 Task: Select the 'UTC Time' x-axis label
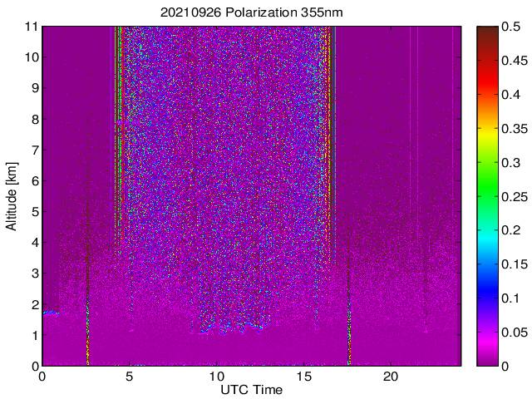[251, 390]
